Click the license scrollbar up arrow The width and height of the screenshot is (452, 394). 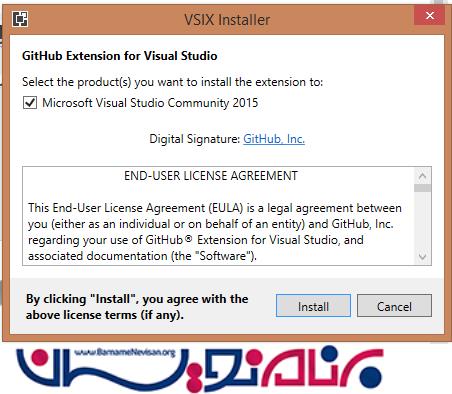422,176
